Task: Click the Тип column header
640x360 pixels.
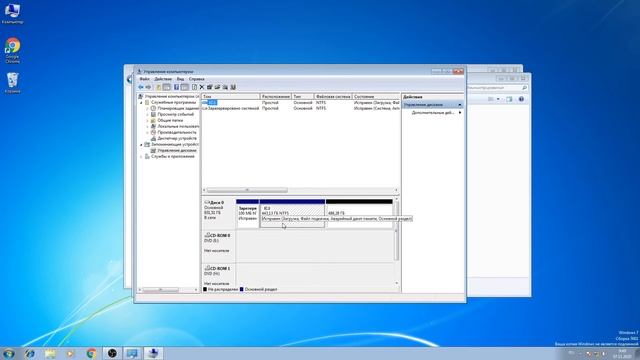Action: [x=302, y=97]
